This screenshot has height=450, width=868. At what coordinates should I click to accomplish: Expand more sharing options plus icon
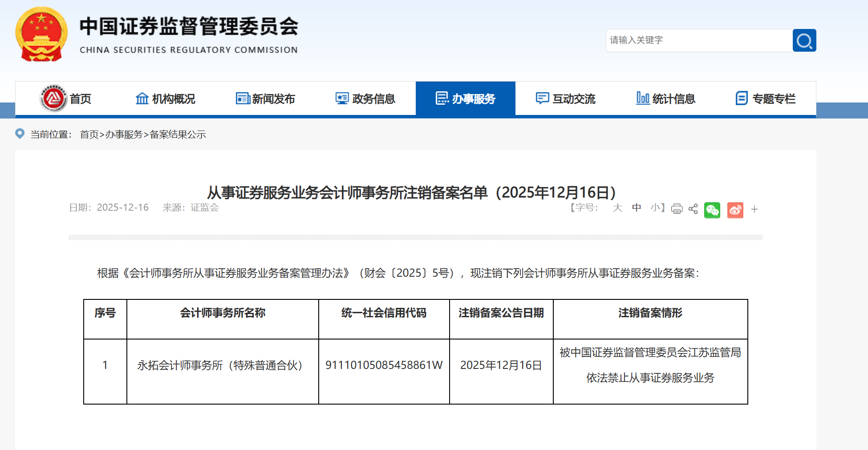(754, 209)
